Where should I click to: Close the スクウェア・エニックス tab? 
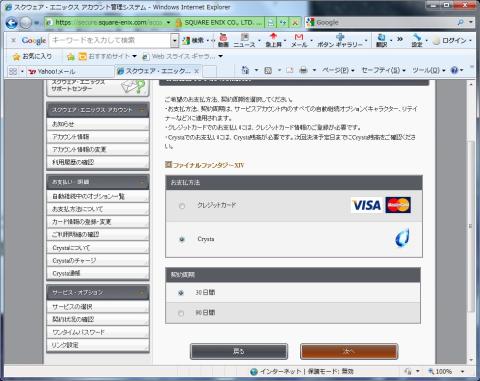(197, 71)
